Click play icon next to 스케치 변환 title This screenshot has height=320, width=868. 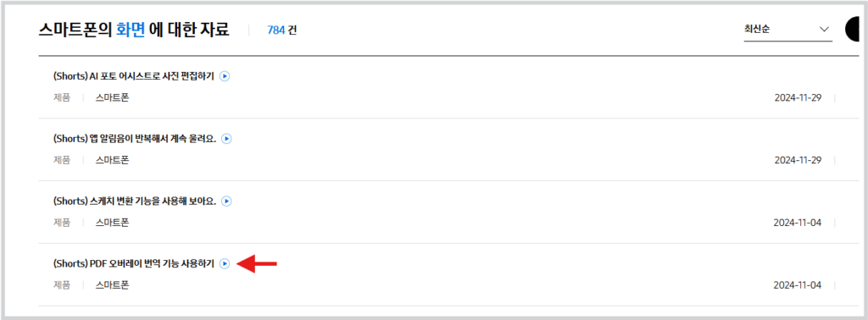pyautogui.click(x=226, y=201)
